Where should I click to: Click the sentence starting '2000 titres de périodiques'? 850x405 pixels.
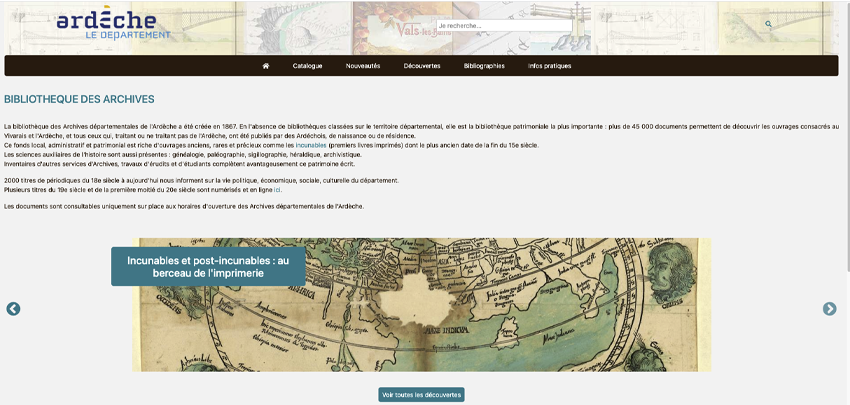[202, 181]
